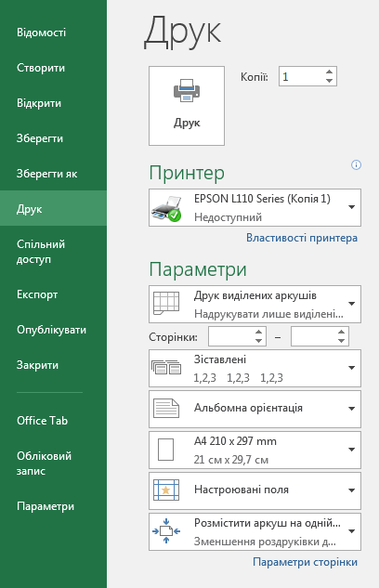This screenshot has height=588, width=379.
Task: Select Зберегти in the sidebar
Action: click(x=53, y=138)
